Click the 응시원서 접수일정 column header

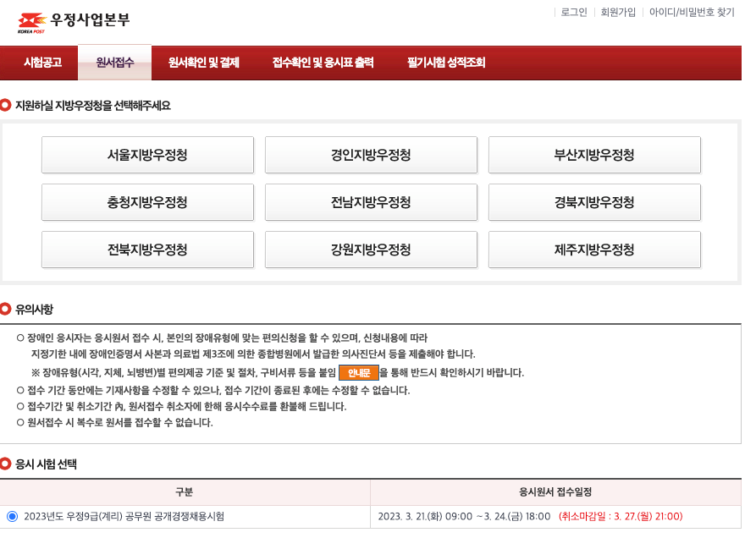(555, 491)
